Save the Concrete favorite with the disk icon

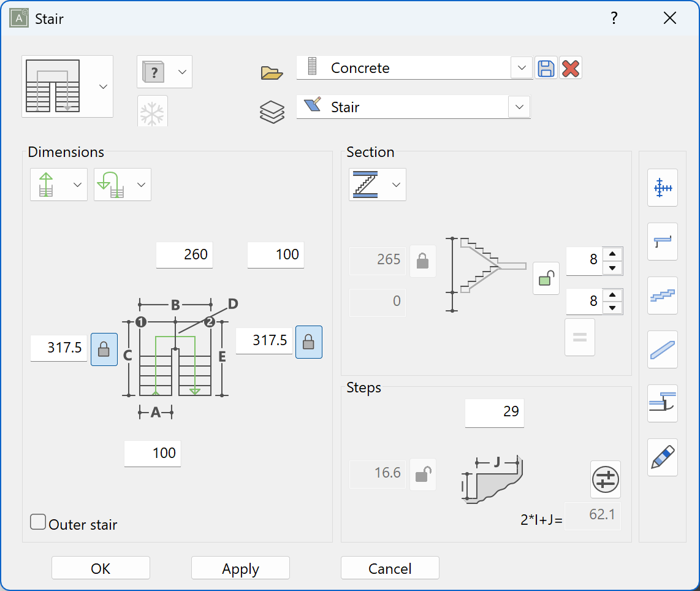pyautogui.click(x=546, y=68)
